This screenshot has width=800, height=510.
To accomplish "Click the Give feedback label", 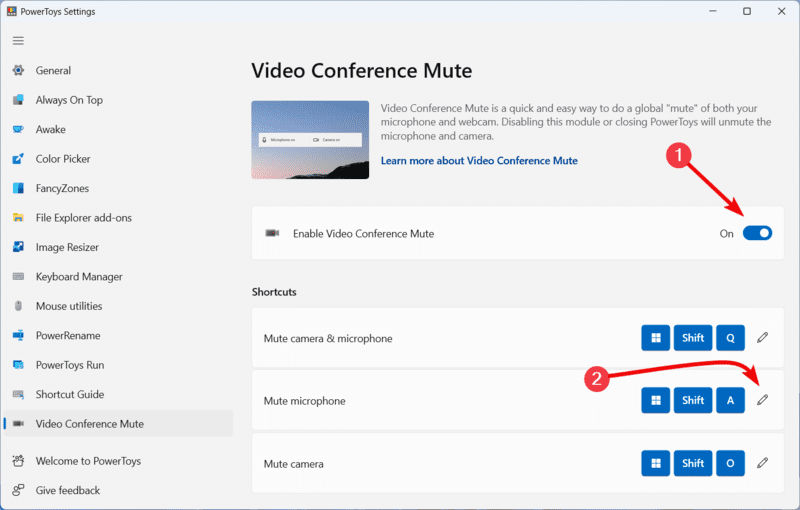I will (68, 490).
